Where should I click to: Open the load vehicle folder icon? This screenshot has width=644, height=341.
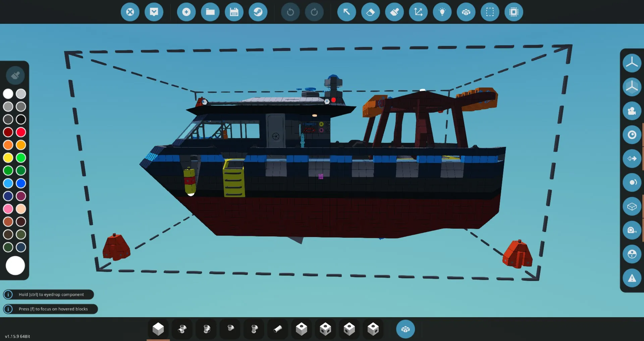click(210, 12)
